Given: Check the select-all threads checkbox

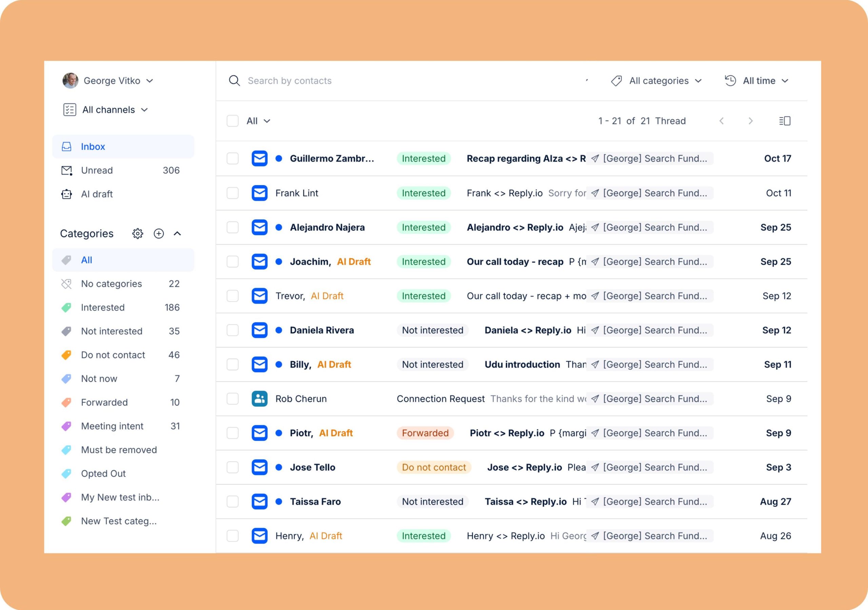Looking at the screenshot, I should 233,121.
